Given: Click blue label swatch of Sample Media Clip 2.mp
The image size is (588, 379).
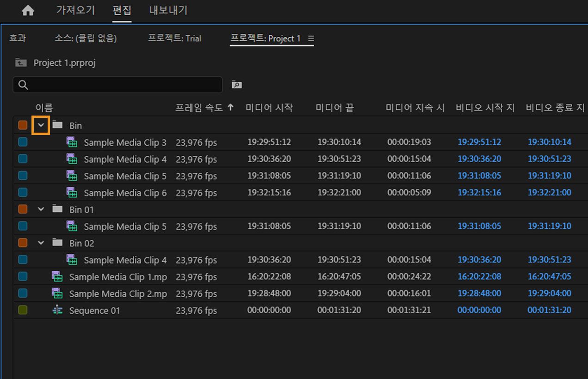Looking at the screenshot, I should [x=23, y=293].
